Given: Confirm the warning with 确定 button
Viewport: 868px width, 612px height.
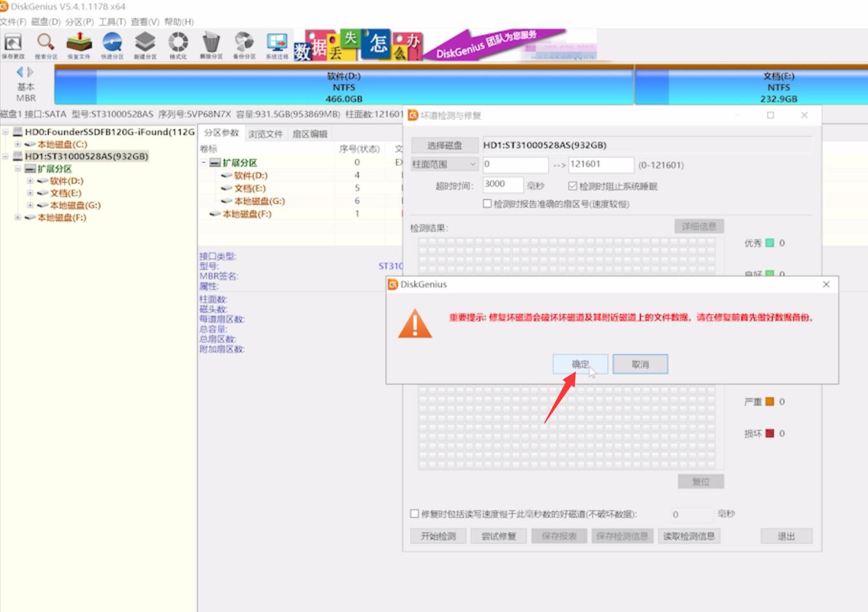Looking at the screenshot, I should tap(580, 364).
